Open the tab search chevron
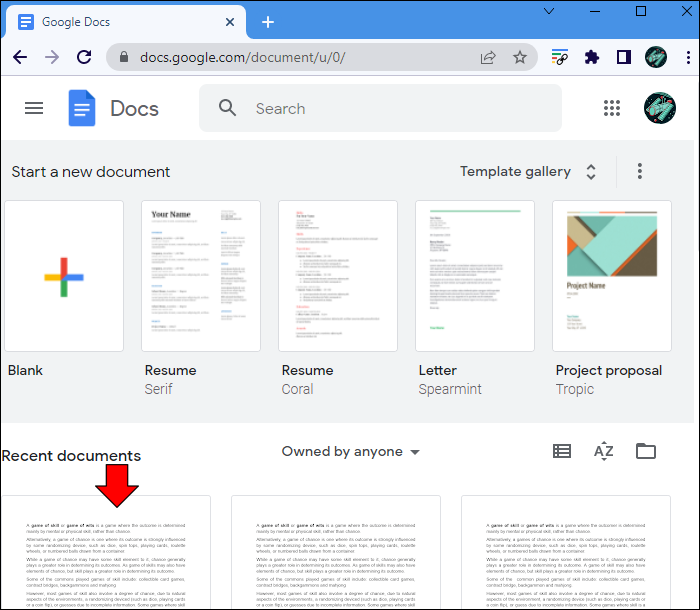Screen dimensions: 700x610 click(549, 11)
